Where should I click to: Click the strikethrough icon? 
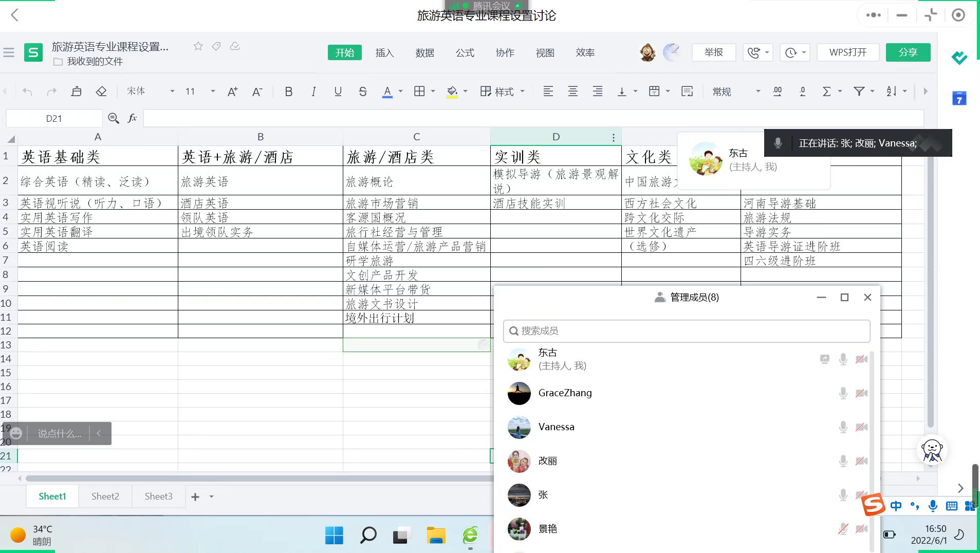(362, 91)
